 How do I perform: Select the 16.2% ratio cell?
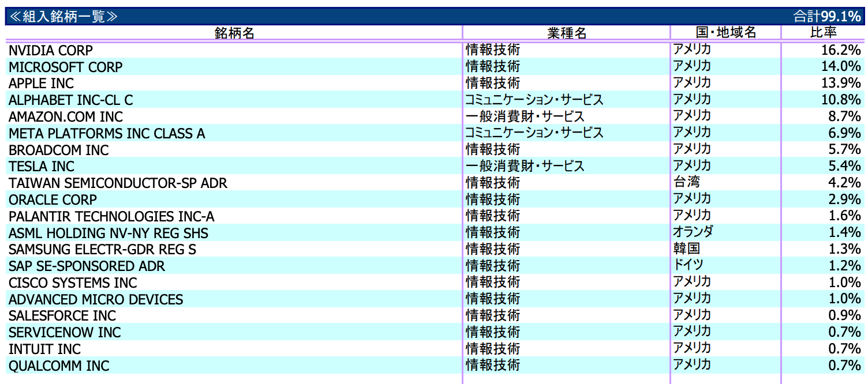coord(841,51)
